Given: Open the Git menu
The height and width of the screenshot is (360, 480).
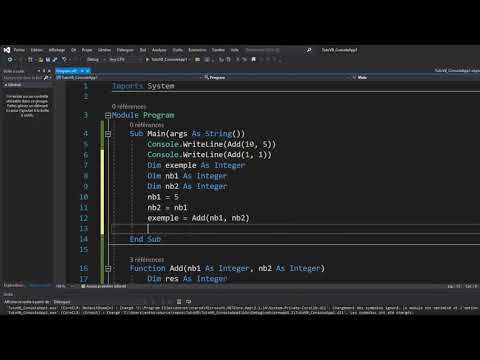Looking at the screenshot, I should tap(73, 50).
